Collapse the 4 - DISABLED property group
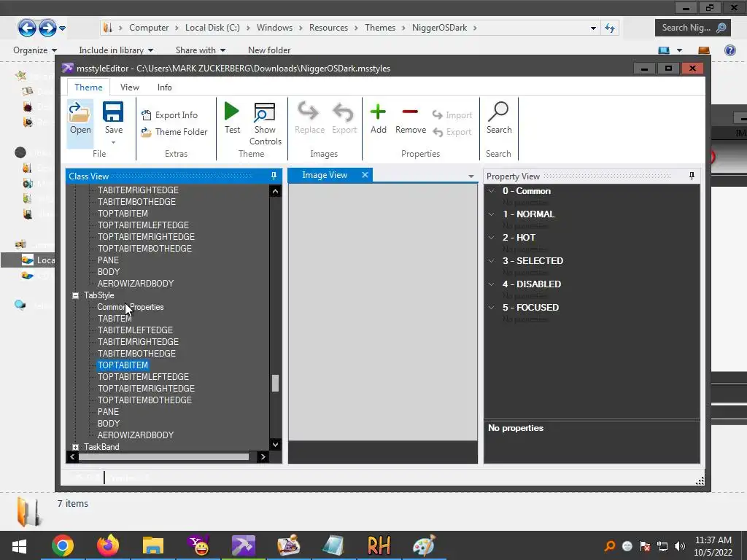The image size is (747, 560). click(x=491, y=284)
